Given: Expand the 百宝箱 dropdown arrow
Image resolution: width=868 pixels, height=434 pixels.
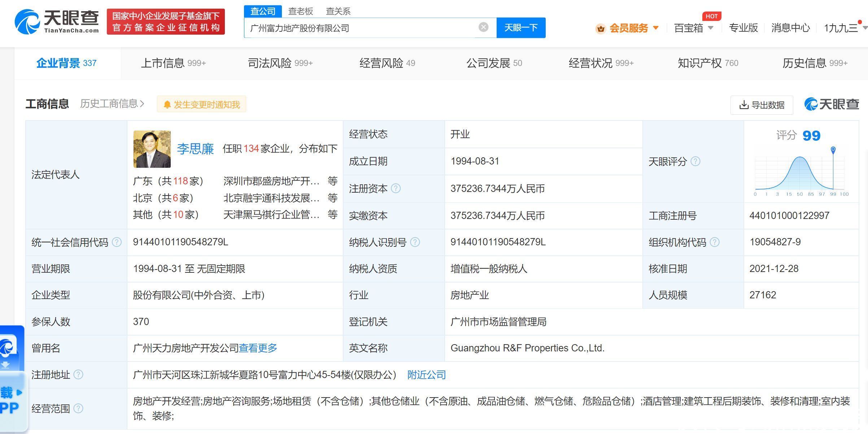Looking at the screenshot, I should click(x=711, y=28).
